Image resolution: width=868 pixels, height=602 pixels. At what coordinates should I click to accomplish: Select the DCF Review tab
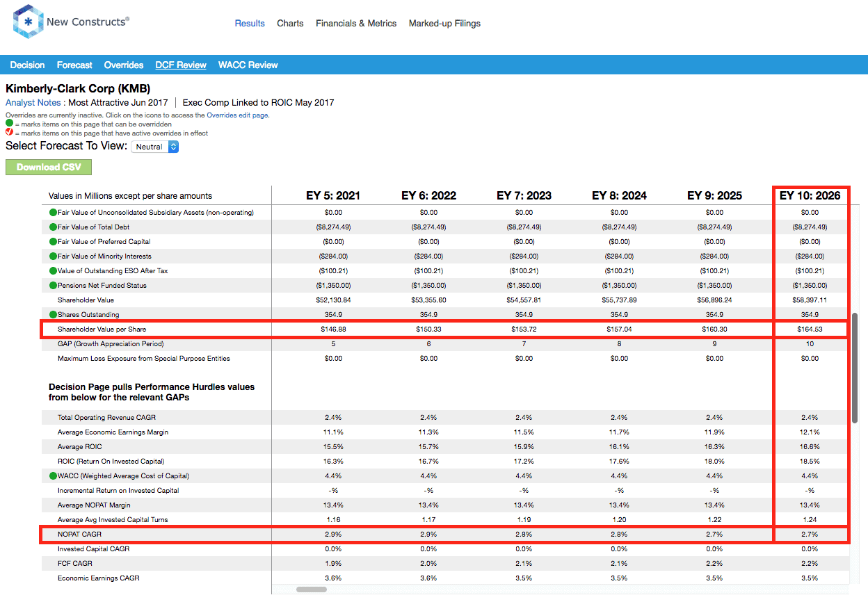pos(181,65)
